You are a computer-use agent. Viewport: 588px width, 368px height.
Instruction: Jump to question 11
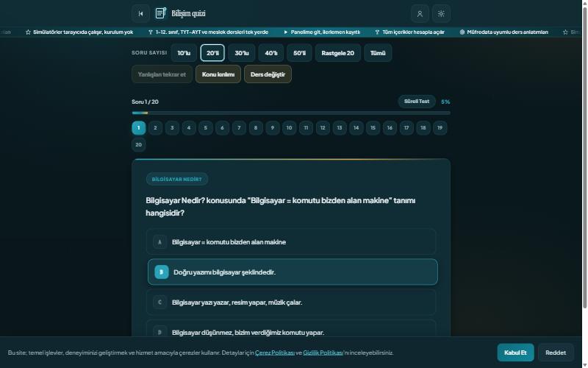tap(306, 127)
